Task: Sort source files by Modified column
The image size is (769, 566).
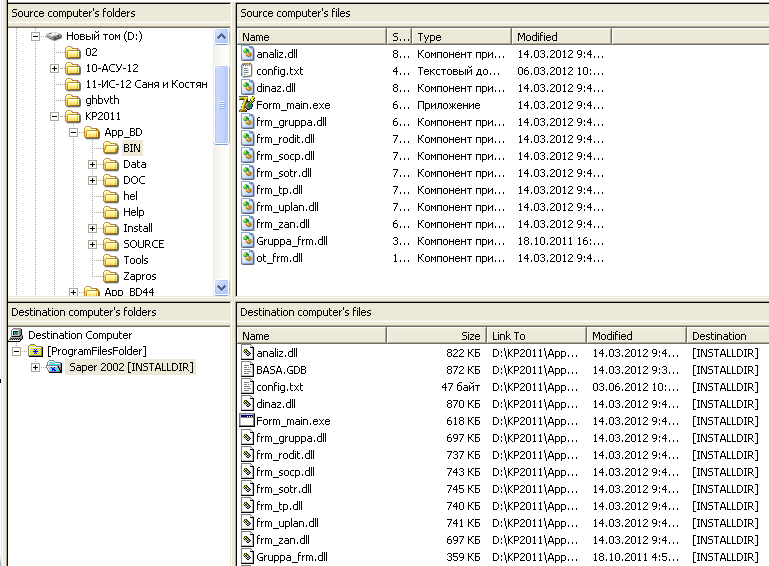Action: point(562,37)
